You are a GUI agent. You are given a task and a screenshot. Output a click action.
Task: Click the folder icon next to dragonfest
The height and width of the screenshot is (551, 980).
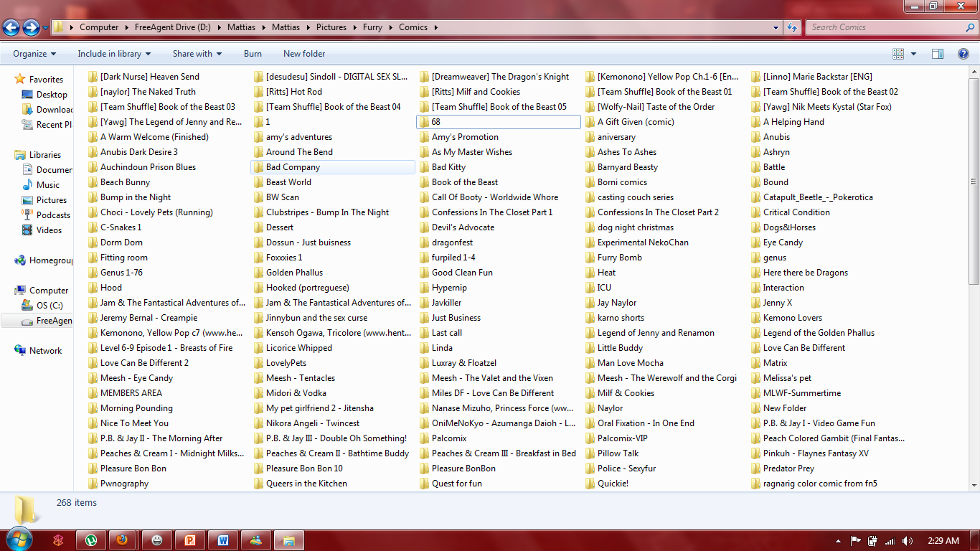[424, 242]
